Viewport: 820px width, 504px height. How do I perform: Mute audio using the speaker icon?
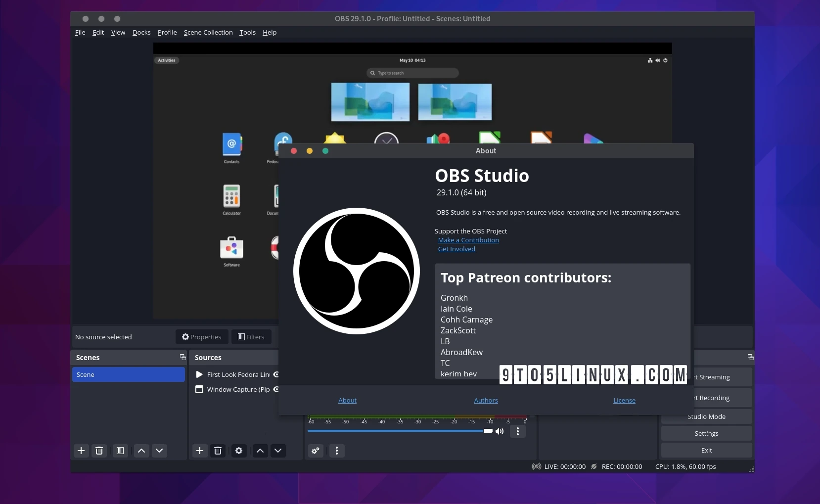click(500, 431)
